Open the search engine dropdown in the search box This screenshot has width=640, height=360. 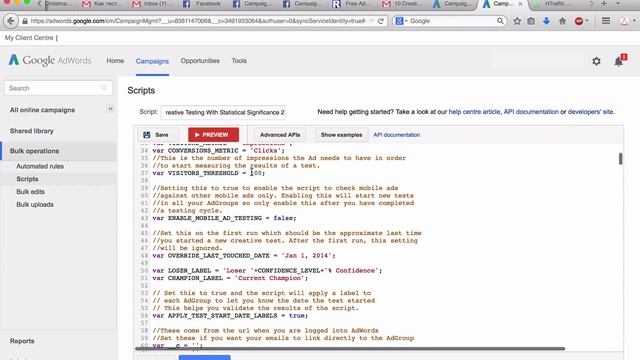coord(401,21)
